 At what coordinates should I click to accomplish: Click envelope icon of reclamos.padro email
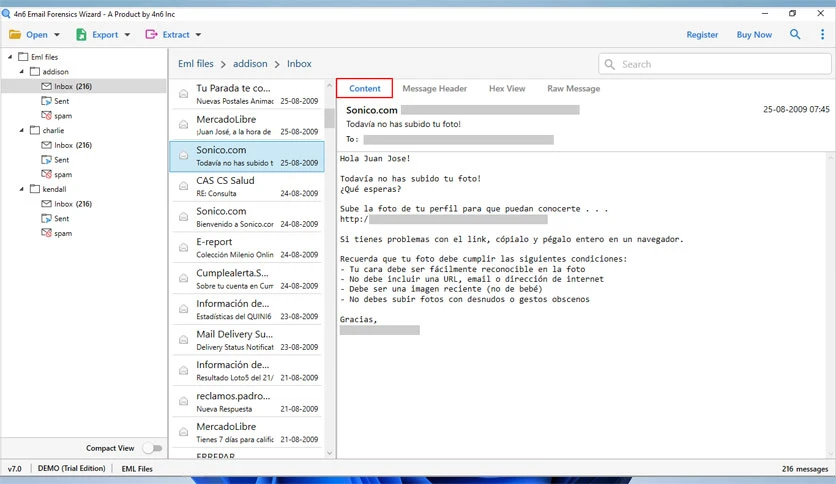tap(183, 401)
